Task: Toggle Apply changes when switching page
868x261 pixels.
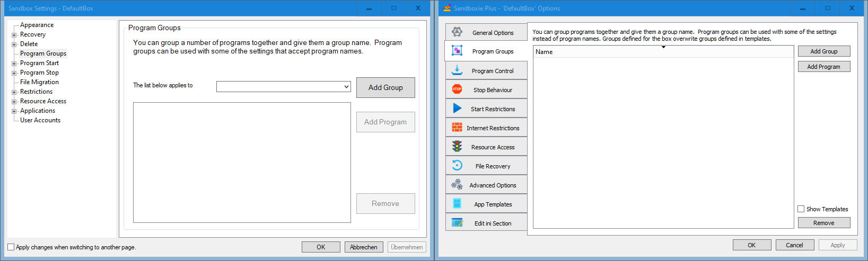Action: [11, 247]
